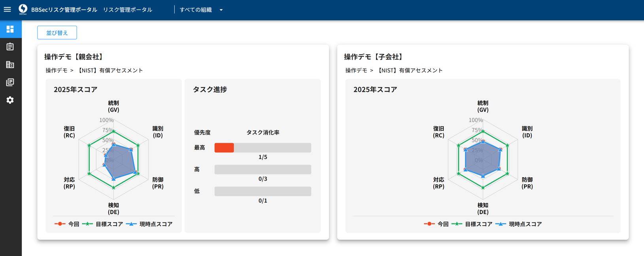The width and height of the screenshot is (644, 256).
Task: Click the BBSec logo icon
Action: click(23, 9)
